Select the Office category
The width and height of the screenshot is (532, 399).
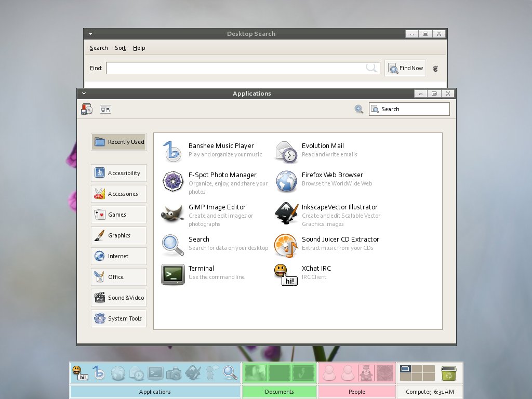tap(119, 277)
